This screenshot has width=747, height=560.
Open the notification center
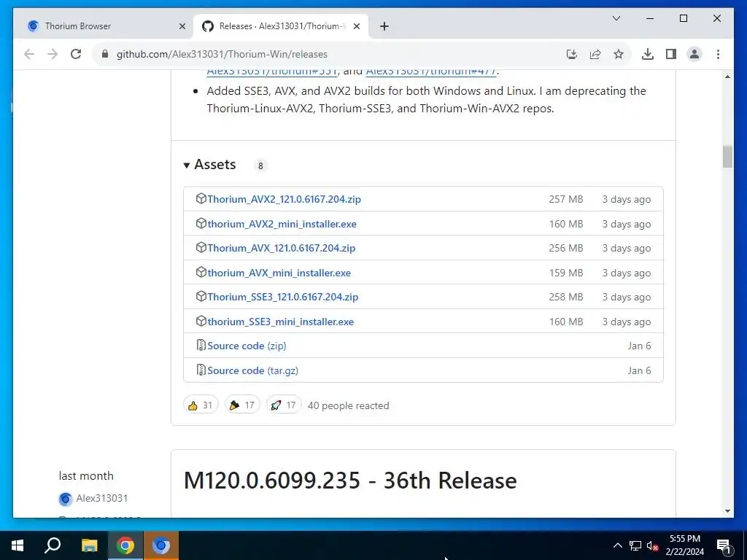[724, 545]
